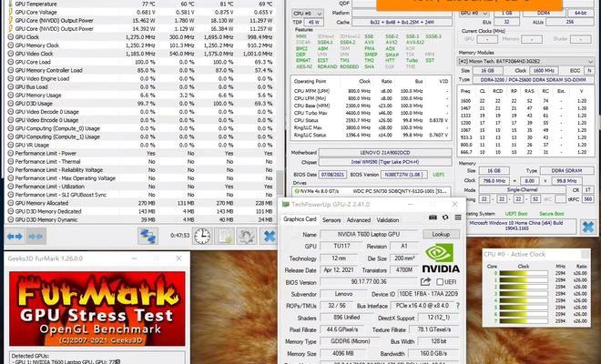
Task: Click the blue X button in HWiNFO summary window
Action: 587,227
